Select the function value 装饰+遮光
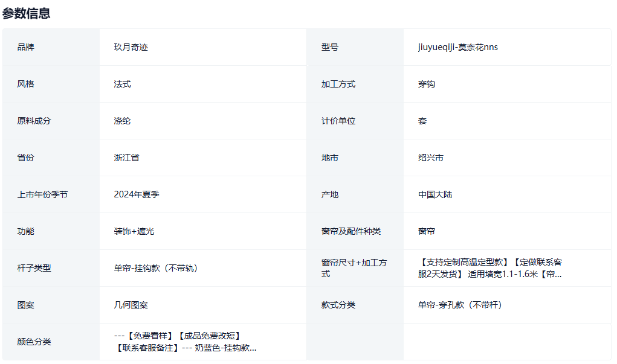Screen dimensions: 617x364 134,231
